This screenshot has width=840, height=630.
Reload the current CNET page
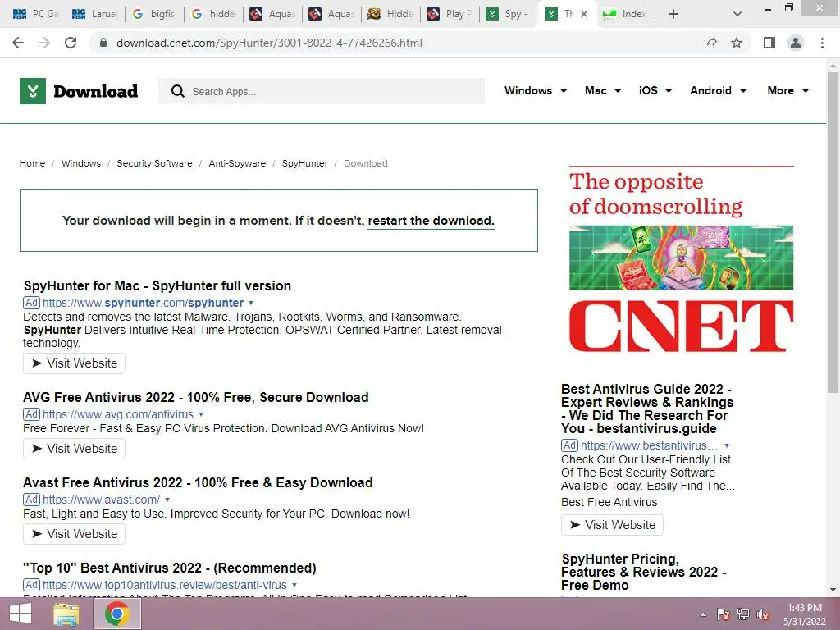click(71, 43)
